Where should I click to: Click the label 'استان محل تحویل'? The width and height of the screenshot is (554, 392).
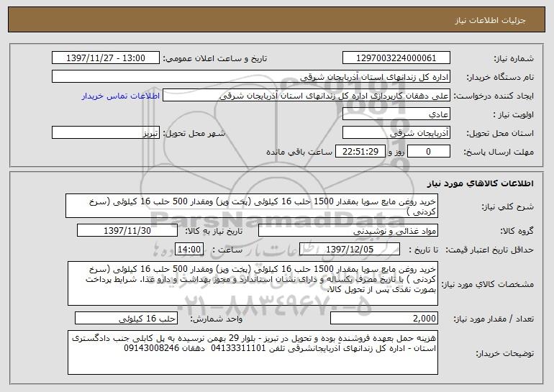[500, 133]
